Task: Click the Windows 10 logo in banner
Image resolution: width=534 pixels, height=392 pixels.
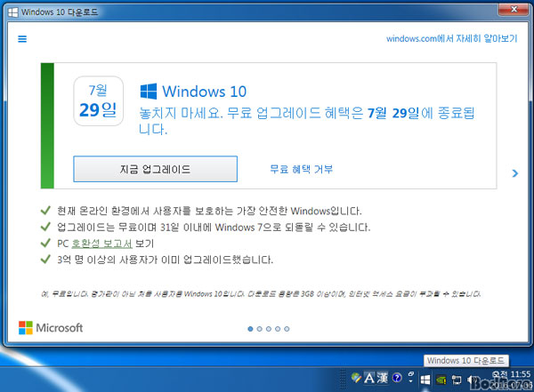Action: 148,92
